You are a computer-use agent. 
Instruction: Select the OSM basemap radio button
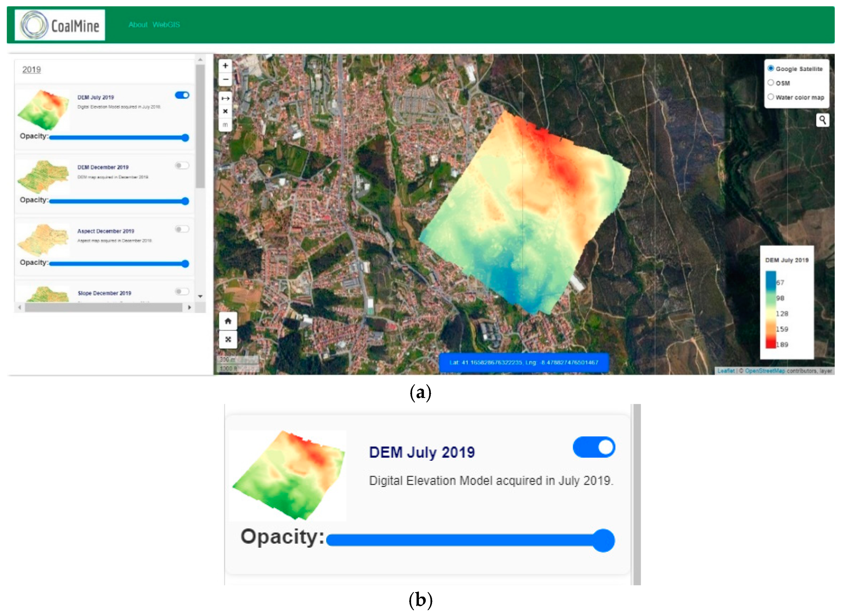pos(770,83)
